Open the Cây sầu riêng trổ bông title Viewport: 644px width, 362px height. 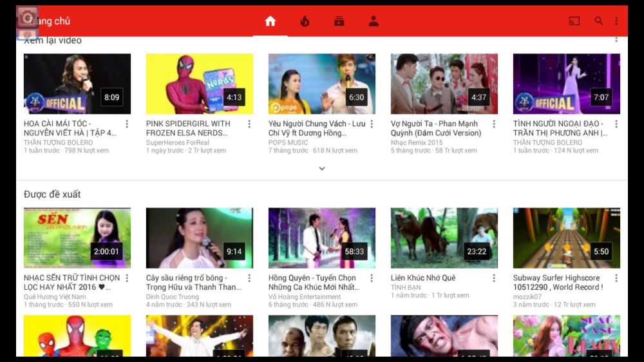193,282
